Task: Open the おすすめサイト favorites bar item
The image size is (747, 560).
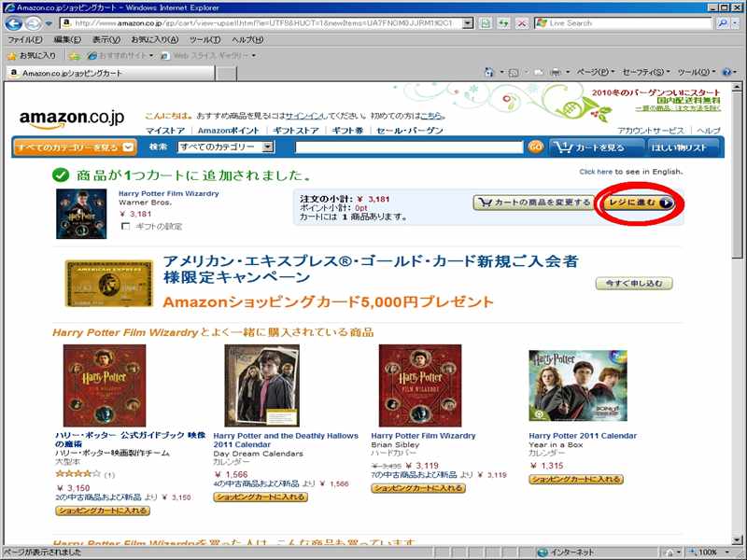Action: tap(120, 56)
